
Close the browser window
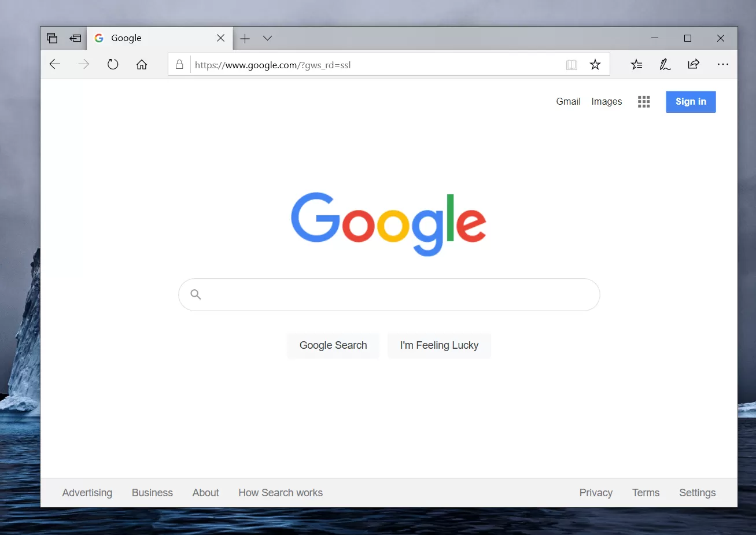click(721, 38)
